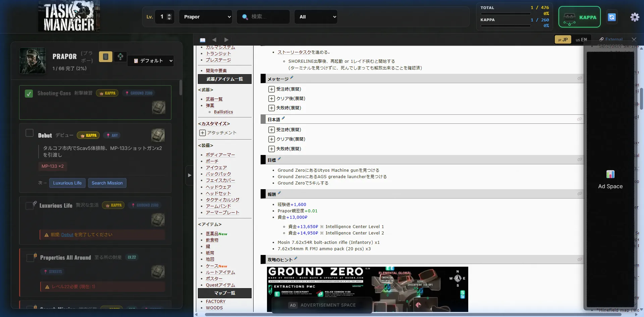644x317 pixels.
Task: Check the Debut task checkbox
Action: [30, 133]
